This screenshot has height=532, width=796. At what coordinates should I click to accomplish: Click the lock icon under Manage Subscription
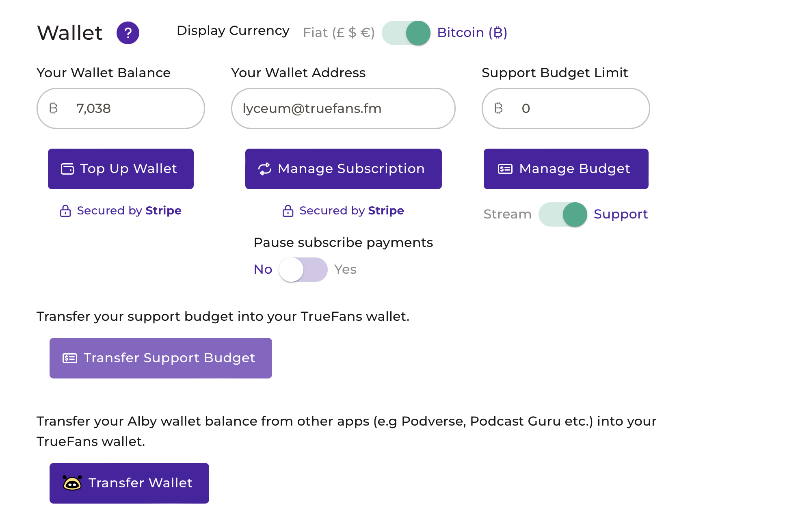(288, 211)
